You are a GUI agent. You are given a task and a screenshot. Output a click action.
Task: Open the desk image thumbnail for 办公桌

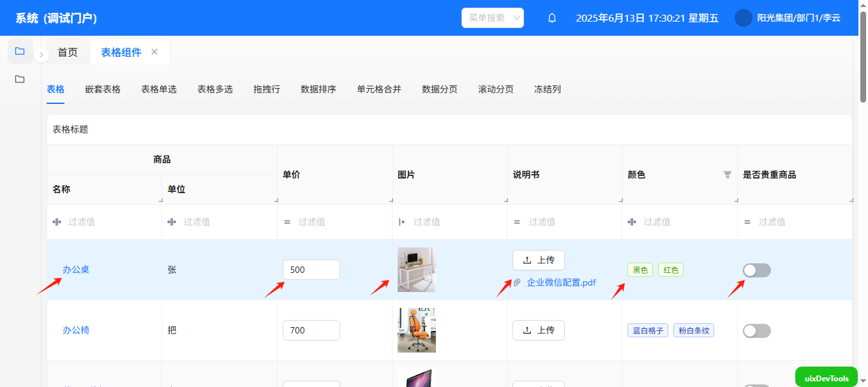417,270
